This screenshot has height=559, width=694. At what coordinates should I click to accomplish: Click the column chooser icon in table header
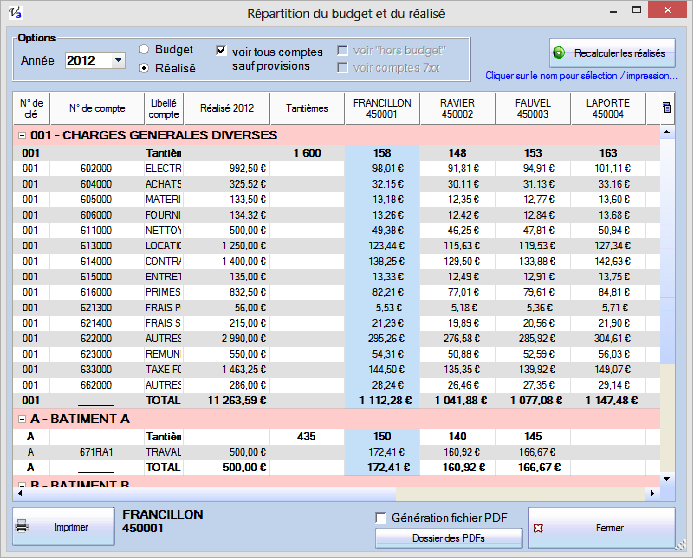tap(667, 108)
